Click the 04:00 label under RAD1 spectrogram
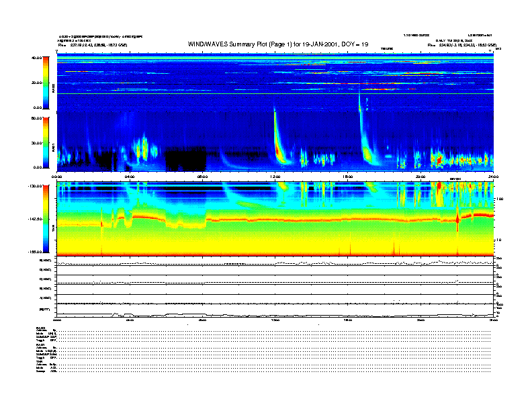Viewport: 532px width, 411px height. click(x=130, y=177)
